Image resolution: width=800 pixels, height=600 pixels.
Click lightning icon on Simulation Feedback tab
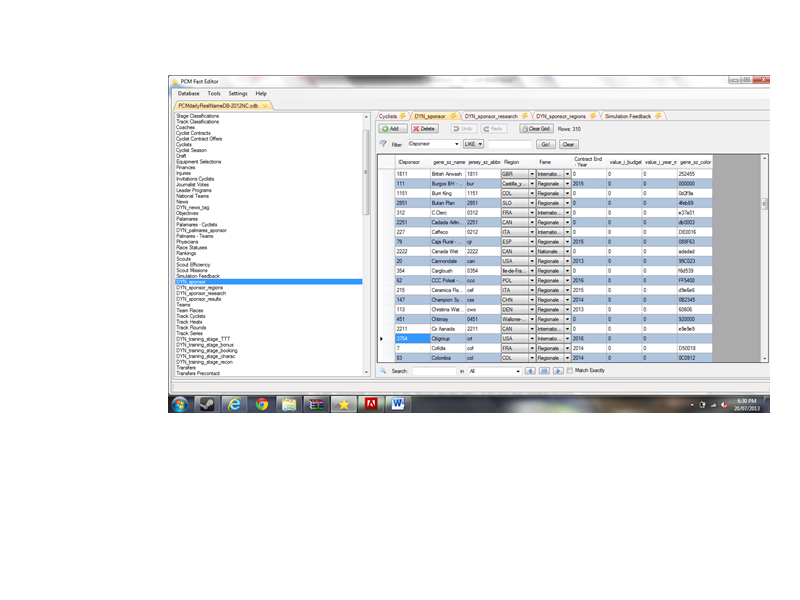coord(659,116)
